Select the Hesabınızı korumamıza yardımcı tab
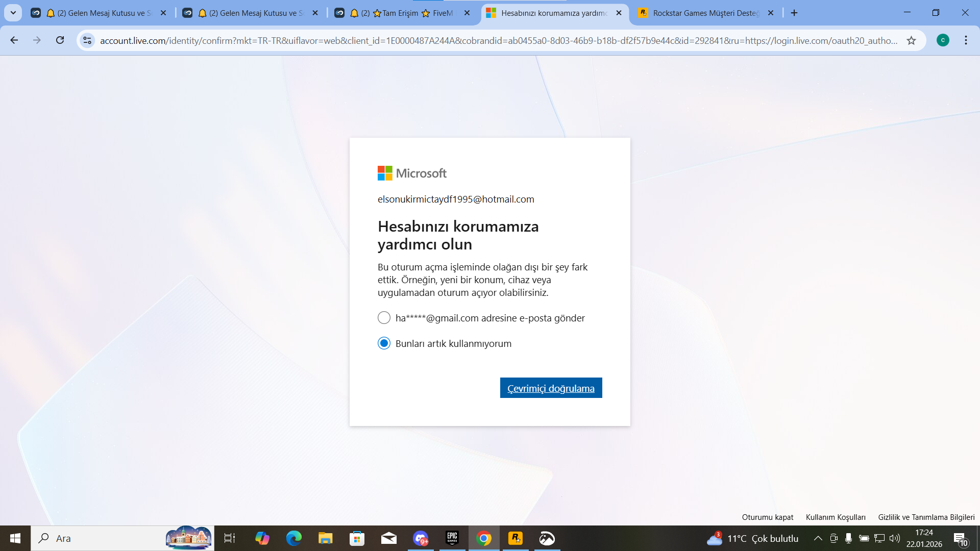 point(555,13)
